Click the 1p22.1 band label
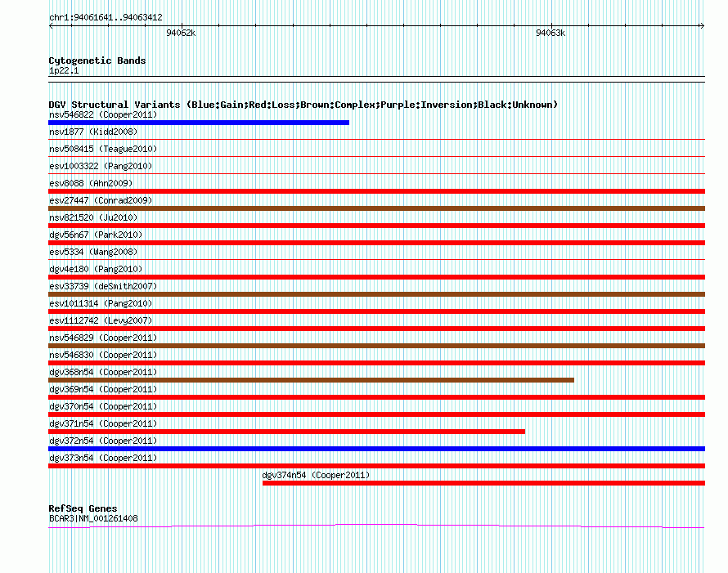 (x=64, y=70)
